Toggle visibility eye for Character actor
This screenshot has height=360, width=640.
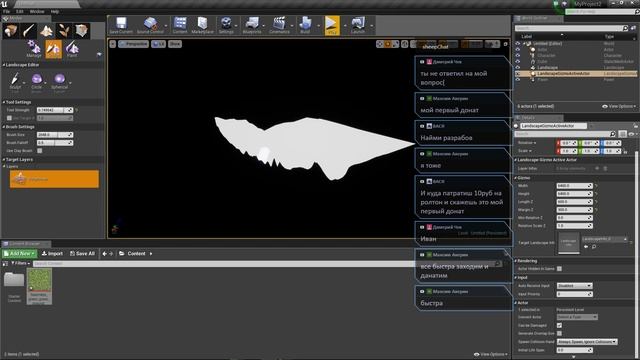(518, 56)
